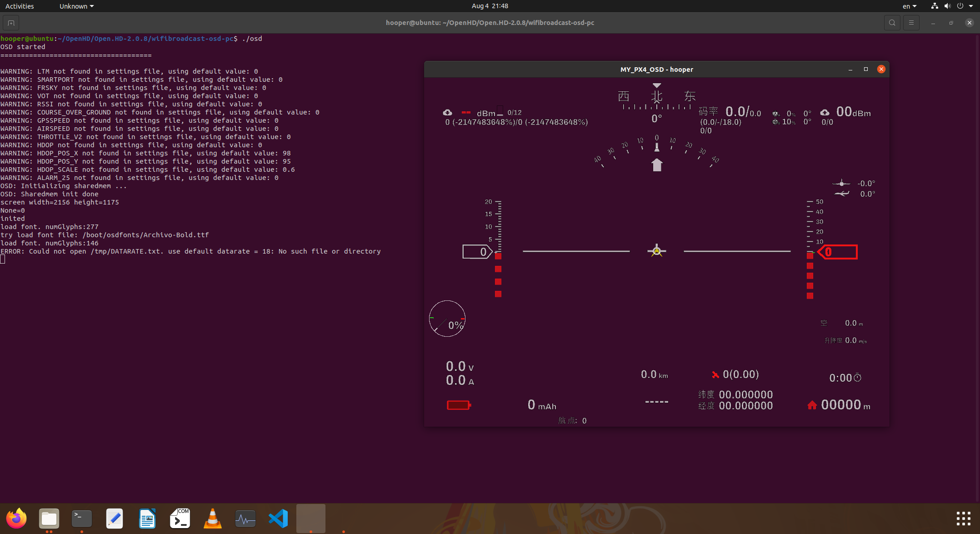
Task: Open the en input language dropdown
Action: pos(909,6)
